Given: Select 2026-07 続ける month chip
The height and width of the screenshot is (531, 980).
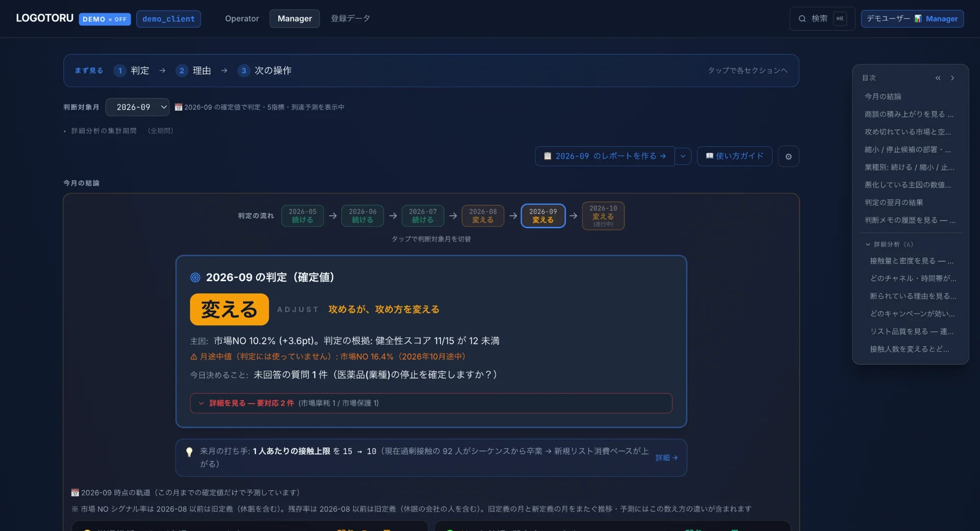Looking at the screenshot, I should coord(423,216).
